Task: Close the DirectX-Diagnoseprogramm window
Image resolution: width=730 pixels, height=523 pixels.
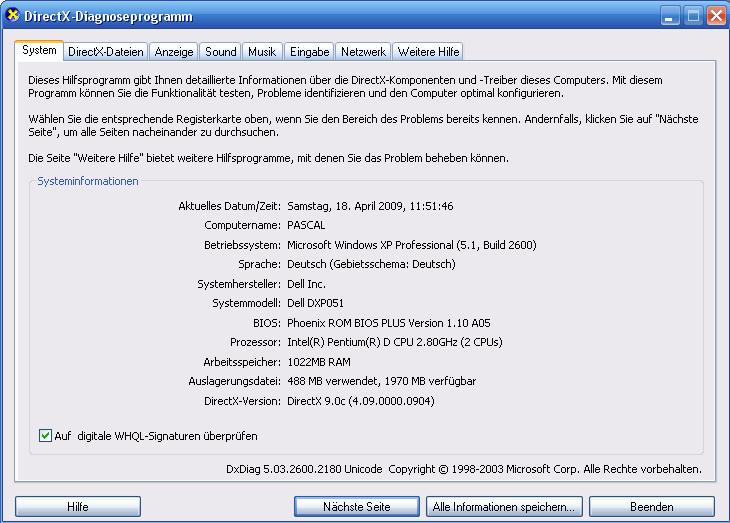Action: (x=716, y=16)
